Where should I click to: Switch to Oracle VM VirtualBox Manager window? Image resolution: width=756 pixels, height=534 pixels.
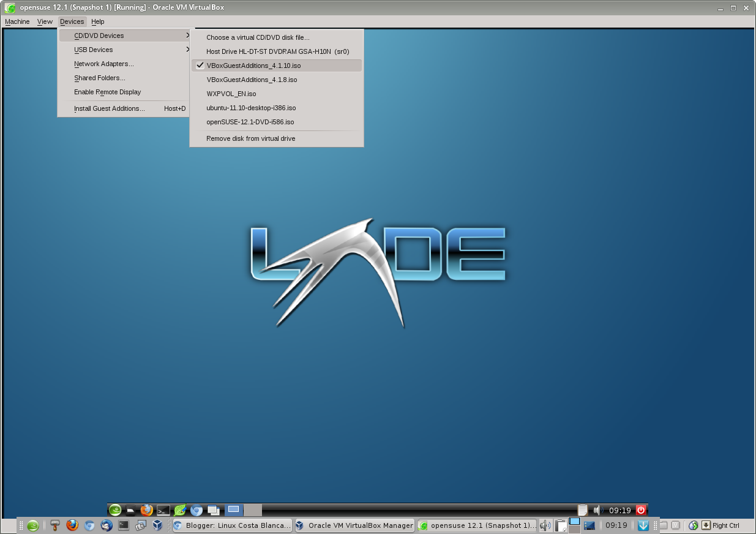(354, 525)
